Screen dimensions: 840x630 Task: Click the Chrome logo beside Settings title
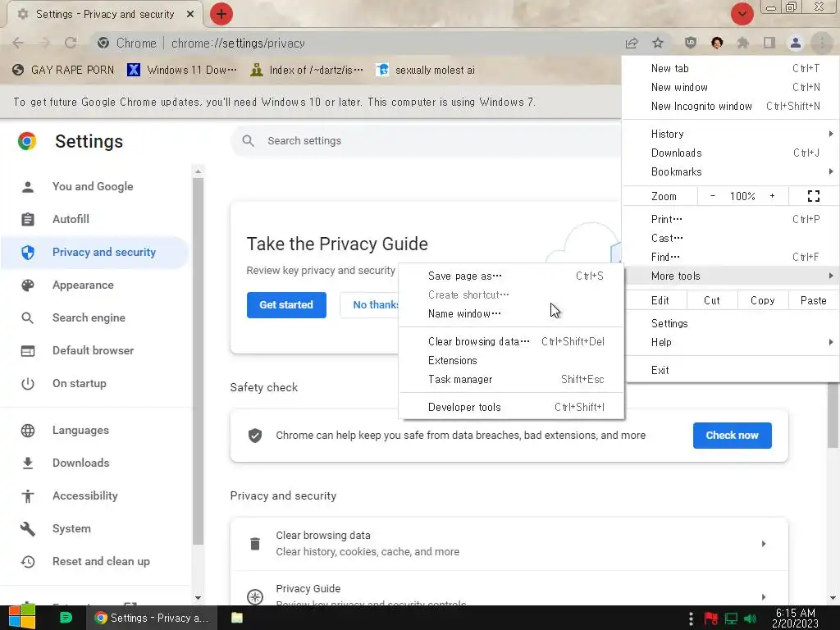tap(27, 141)
